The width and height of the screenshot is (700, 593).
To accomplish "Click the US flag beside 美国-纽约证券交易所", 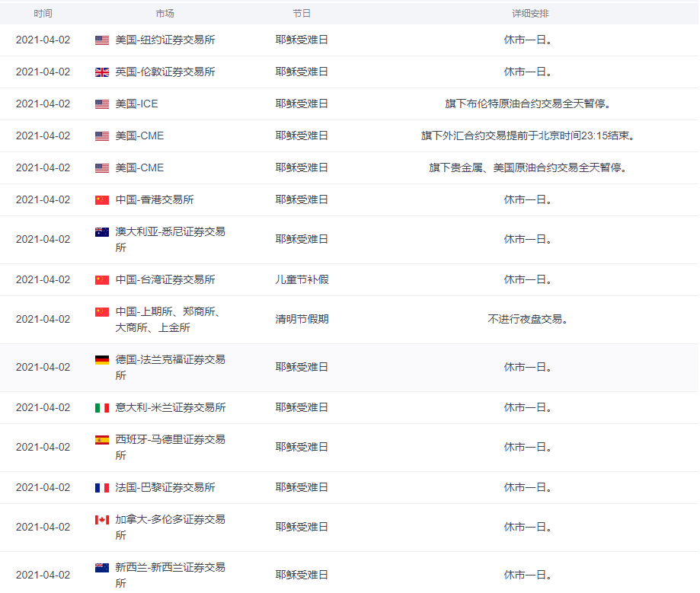I will click(x=102, y=40).
